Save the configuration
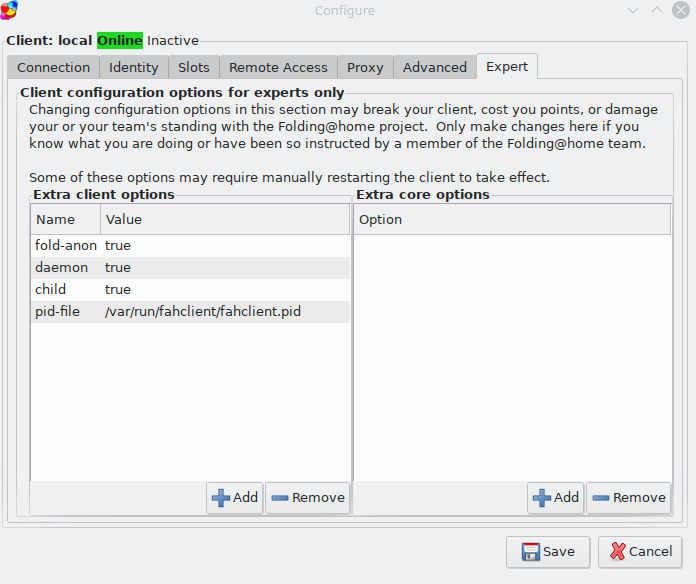 point(548,552)
